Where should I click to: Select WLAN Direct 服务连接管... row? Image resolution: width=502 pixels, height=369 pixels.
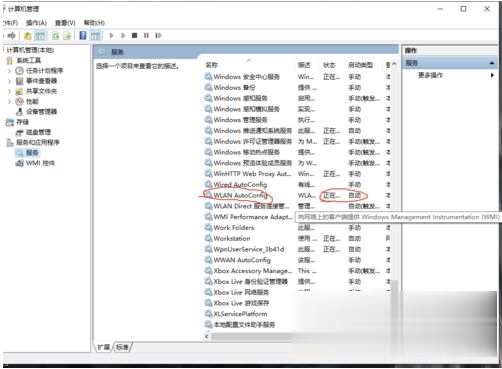click(x=297, y=206)
